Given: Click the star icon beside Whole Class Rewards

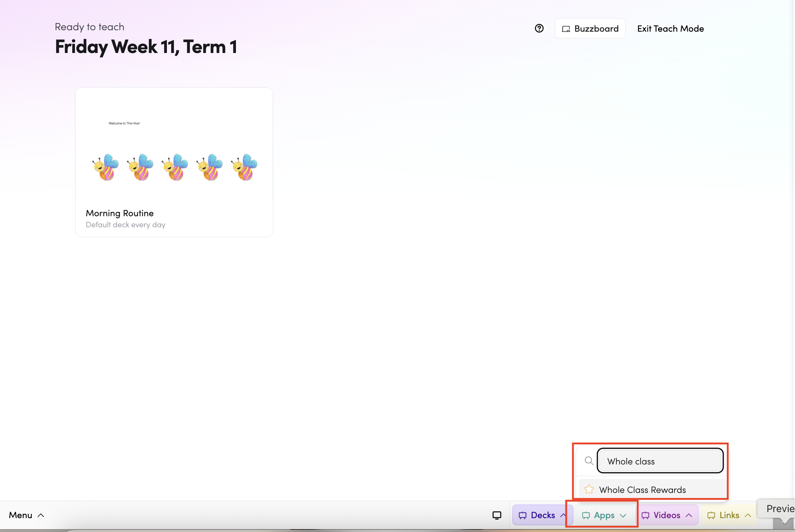Looking at the screenshot, I should click(x=589, y=489).
